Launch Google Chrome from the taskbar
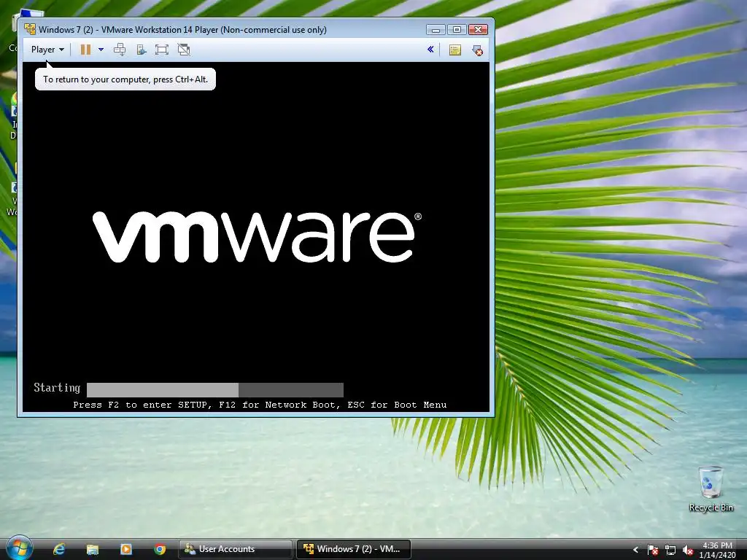Screen dimensions: 747x560 (x=160, y=549)
